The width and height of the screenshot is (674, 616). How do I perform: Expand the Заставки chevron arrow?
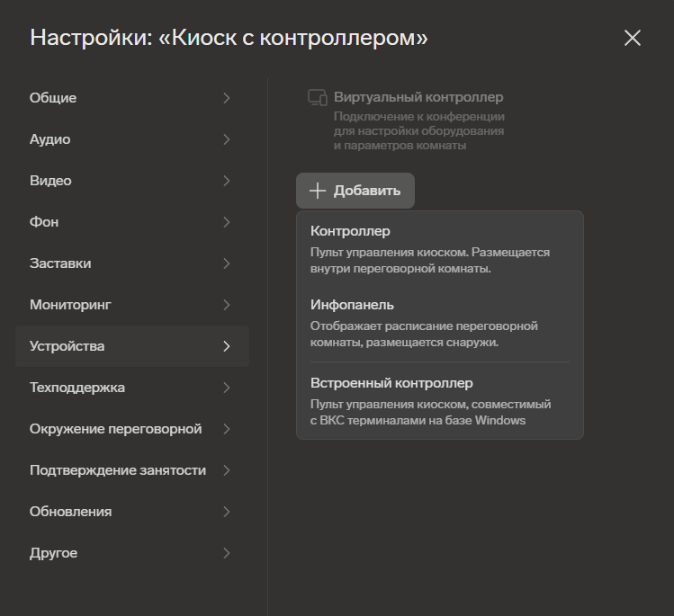pos(226,263)
